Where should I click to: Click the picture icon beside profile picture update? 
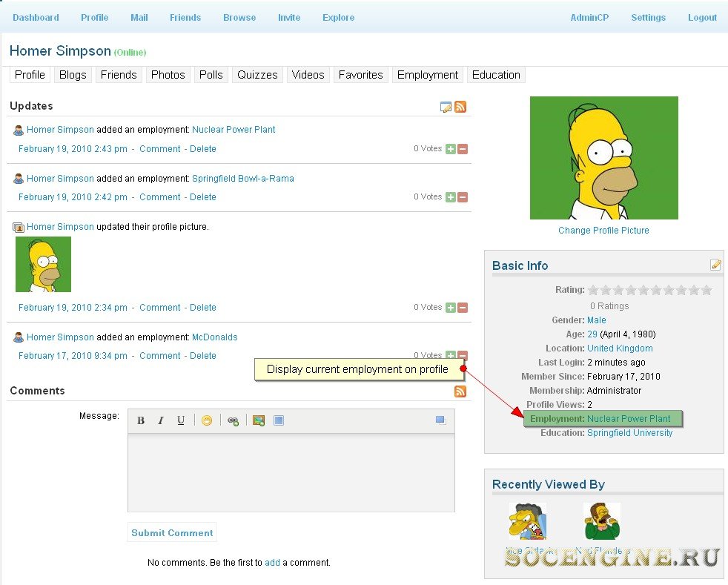[x=19, y=228]
